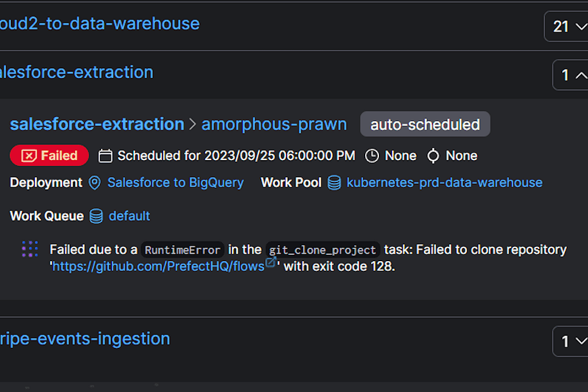Collapse the salesforce-extraction run group
Viewport: 588px width, 392px height.
[x=571, y=75]
